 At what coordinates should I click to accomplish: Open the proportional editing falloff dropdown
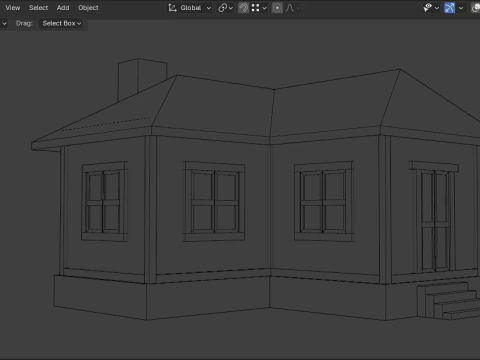click(x=293, y=8)
